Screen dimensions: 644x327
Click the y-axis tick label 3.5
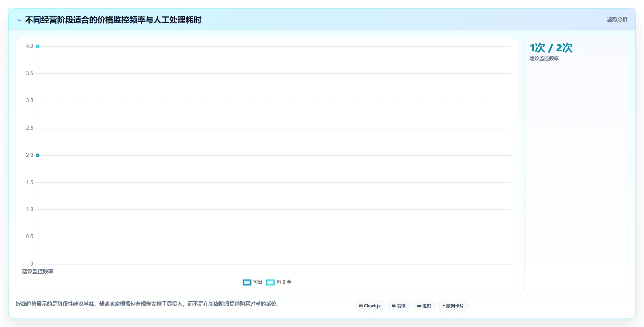(x=30, y=73)
